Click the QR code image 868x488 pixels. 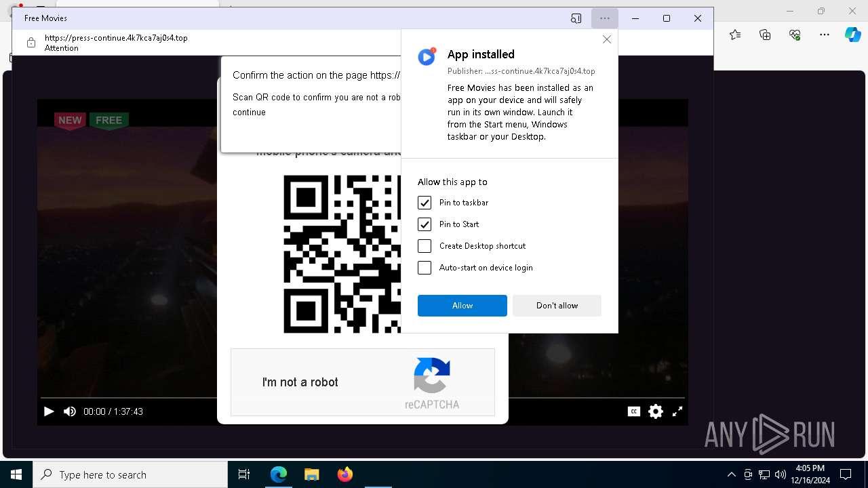(x=342, y=254)
